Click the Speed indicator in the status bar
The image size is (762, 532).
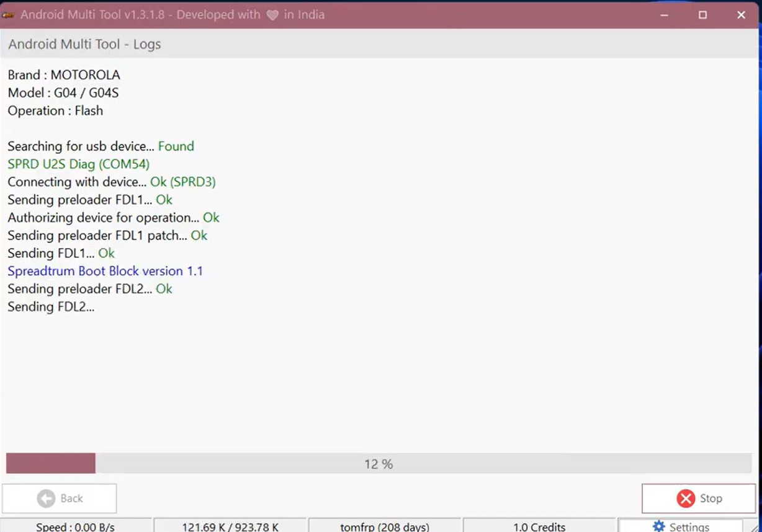[x=75, y=526]
